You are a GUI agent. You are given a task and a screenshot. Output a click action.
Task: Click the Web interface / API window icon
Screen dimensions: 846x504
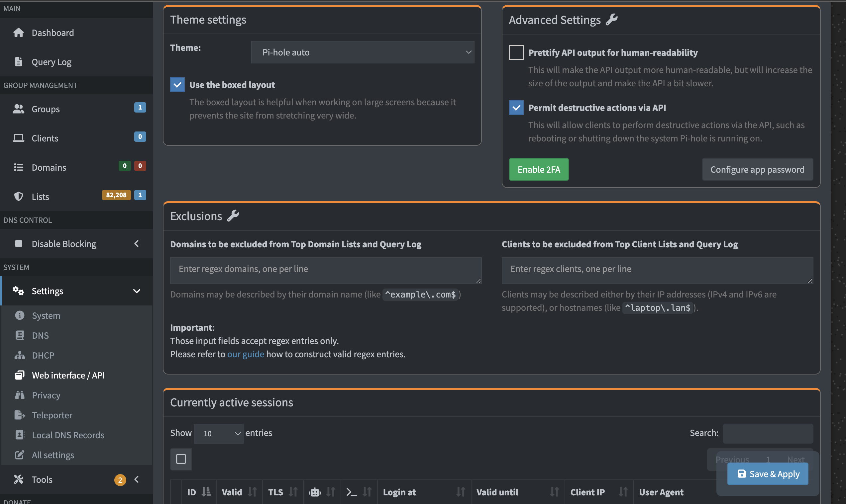click(x=20, y=375)
